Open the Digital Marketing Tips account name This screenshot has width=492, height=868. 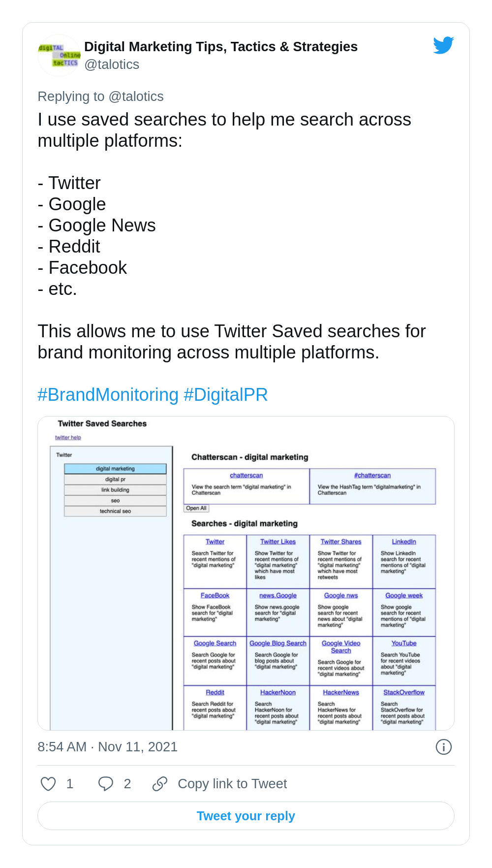(220, 47)
